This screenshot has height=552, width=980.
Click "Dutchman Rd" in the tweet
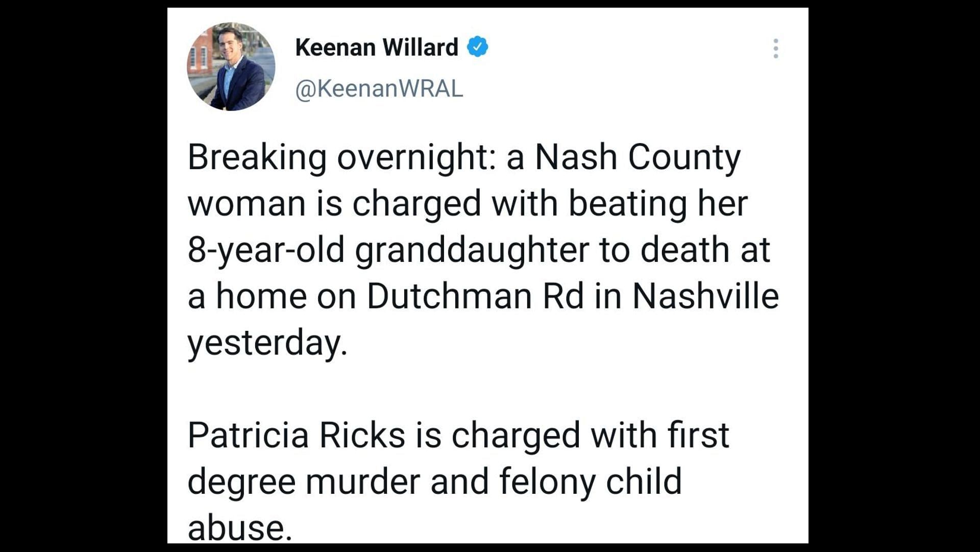coord(475,296)
